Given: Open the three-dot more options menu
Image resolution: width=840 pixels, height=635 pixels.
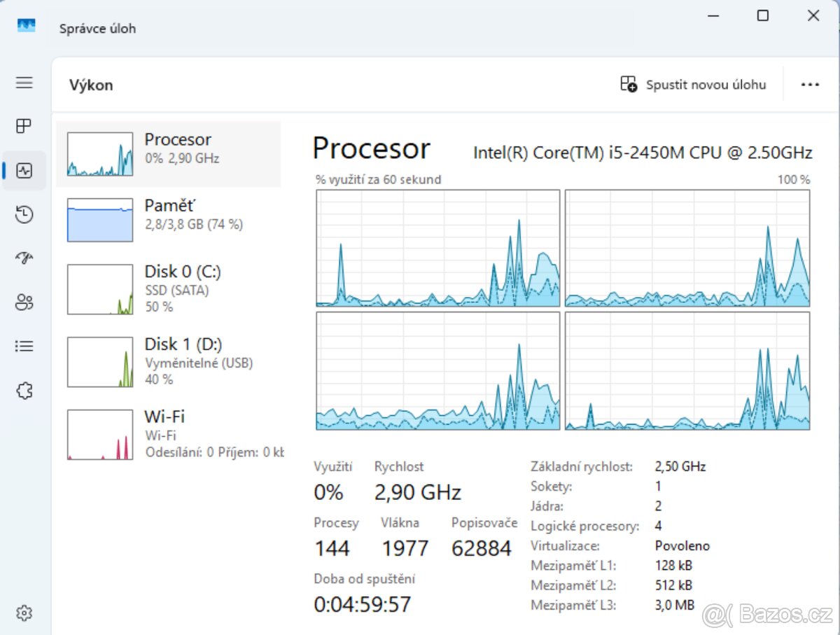Looking at the screenshot, I should [x=809, y=84].
